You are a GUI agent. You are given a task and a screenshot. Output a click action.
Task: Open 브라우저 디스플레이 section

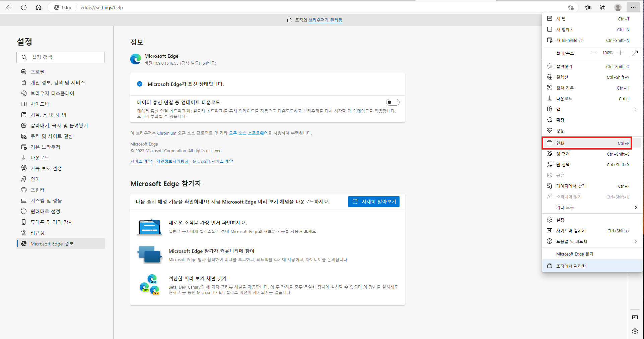[x=61, y=93]
